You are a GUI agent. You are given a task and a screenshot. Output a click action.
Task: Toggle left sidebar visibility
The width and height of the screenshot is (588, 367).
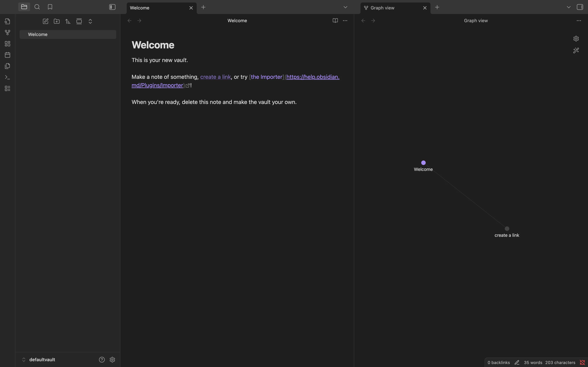(x=112, y=7)
